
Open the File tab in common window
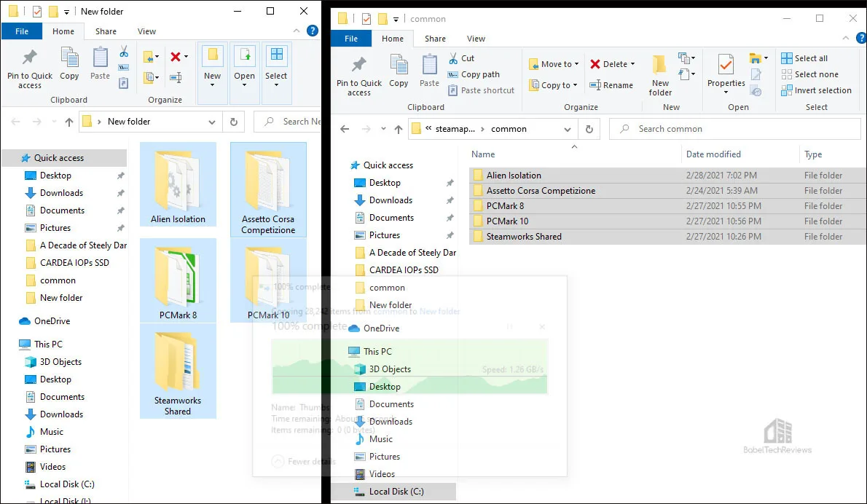click(351, 39)
